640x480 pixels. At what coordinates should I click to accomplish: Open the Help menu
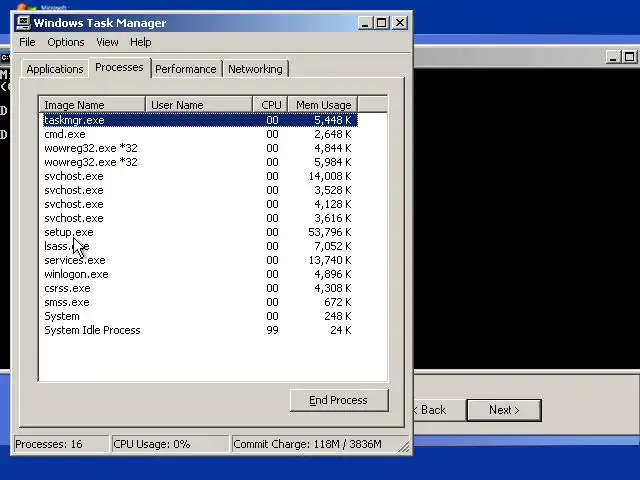click(x=141, y=42)
